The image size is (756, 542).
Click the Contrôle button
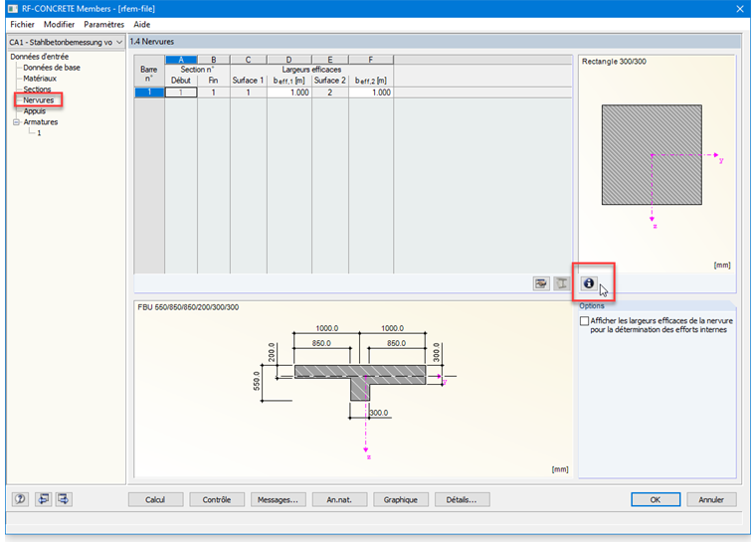tap(217, 499)
